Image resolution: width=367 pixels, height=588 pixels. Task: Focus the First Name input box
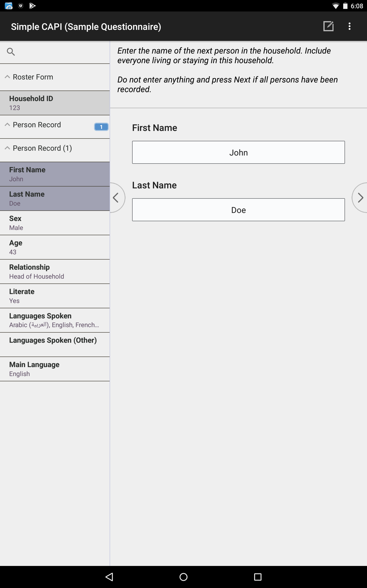click(238, 152)
